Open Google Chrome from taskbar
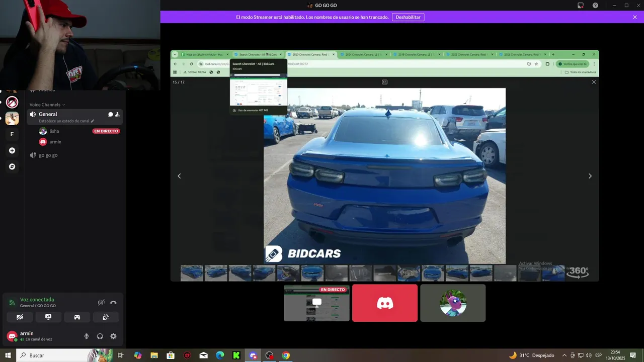Screen dimensions: 644x362 click(x=286, y=355)
